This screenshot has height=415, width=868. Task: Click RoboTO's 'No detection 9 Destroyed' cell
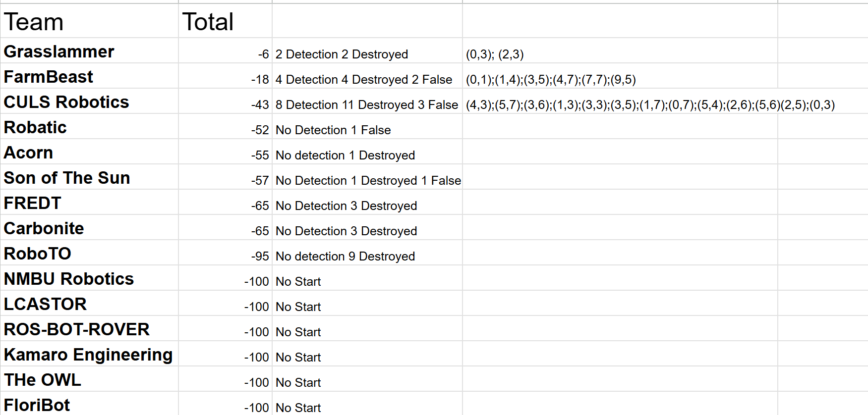tap(367, 253)
